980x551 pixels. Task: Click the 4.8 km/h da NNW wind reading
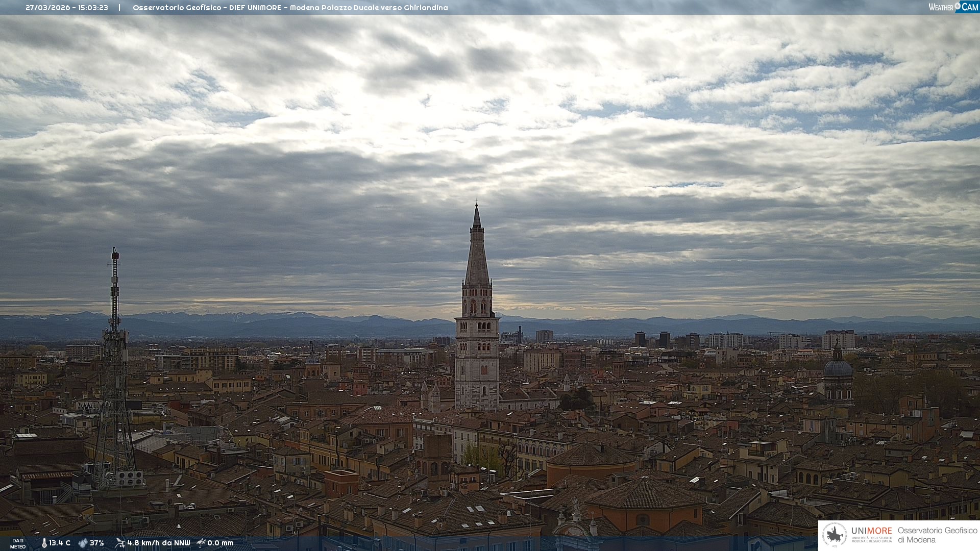158,543
